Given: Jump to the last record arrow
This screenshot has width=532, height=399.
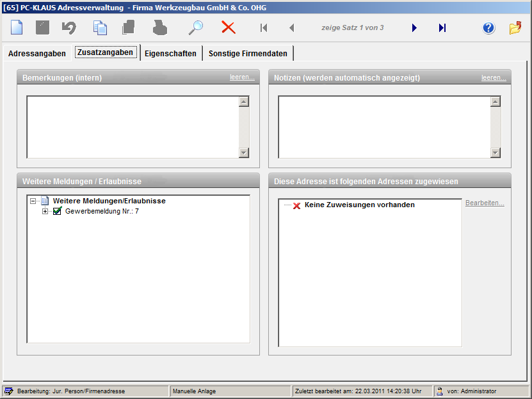Looking at the screenshot, I should [x=442, y=28].
